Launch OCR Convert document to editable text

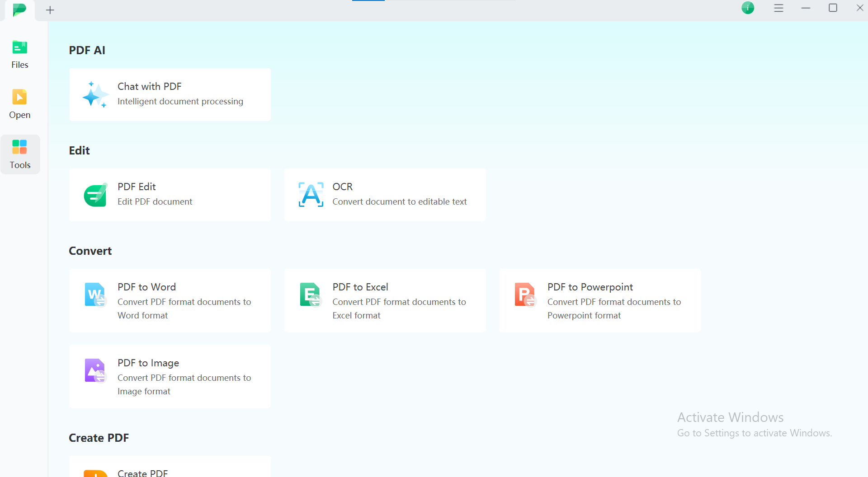(x=399, y=202)
